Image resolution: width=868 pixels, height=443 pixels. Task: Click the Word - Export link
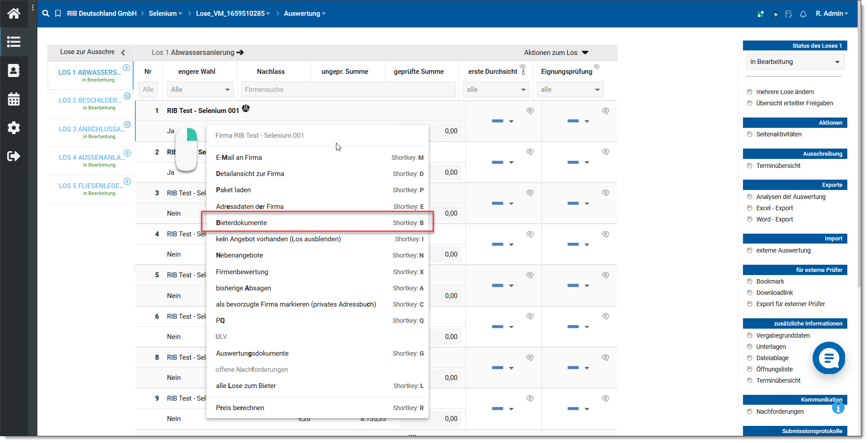[x=774, y=219]
